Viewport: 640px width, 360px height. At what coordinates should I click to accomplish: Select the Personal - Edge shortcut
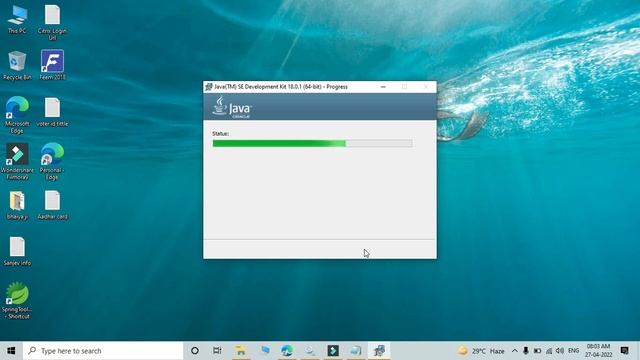(52, 161)
